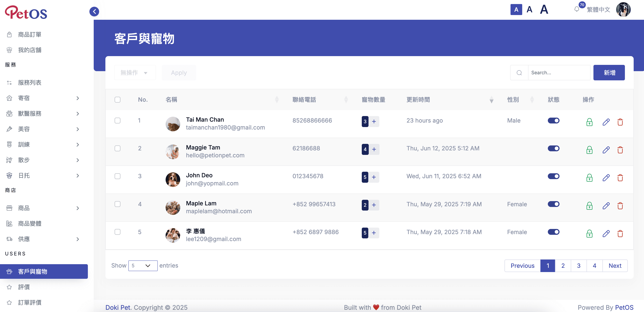Check the checkbox for Maple Lam
Image resolution: width=644 pixels, height=312 pixels.
[117, 204]
